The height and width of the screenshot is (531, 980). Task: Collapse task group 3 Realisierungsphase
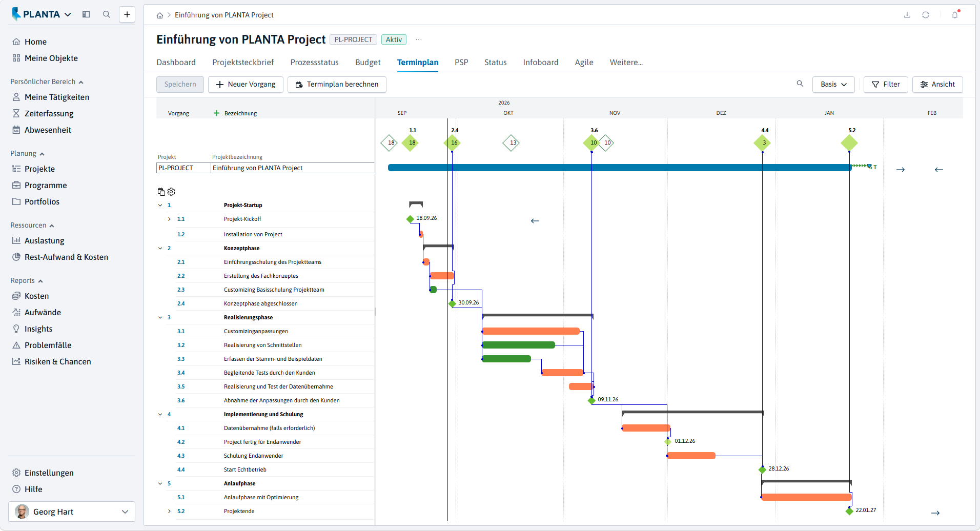[160, 317]
